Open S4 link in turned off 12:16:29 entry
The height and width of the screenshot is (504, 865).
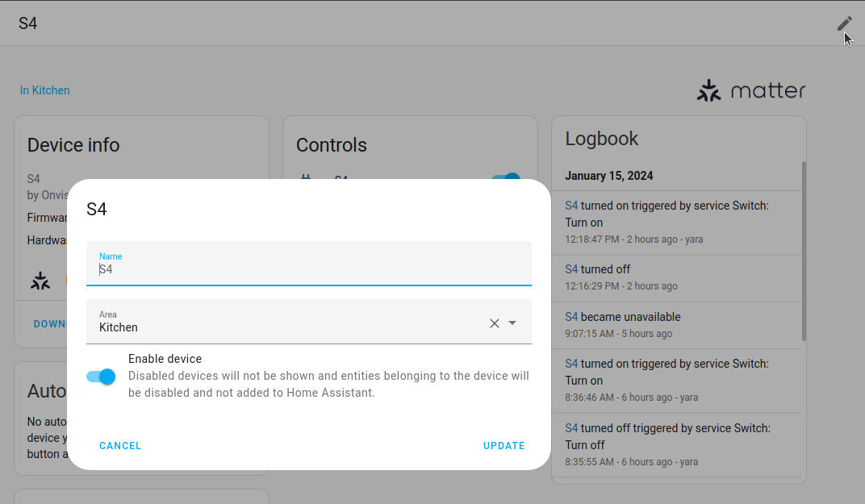(571, 269)
